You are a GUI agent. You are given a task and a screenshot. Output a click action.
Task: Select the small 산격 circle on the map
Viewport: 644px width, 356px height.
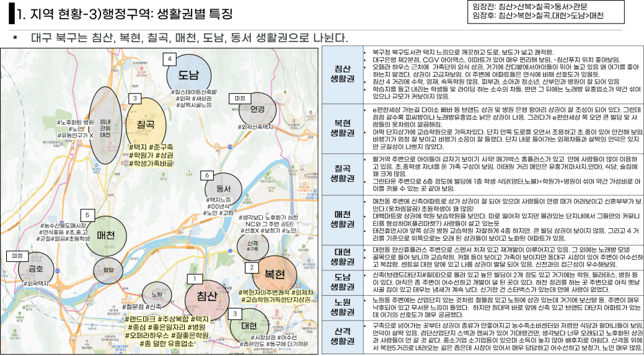(253, 246)
